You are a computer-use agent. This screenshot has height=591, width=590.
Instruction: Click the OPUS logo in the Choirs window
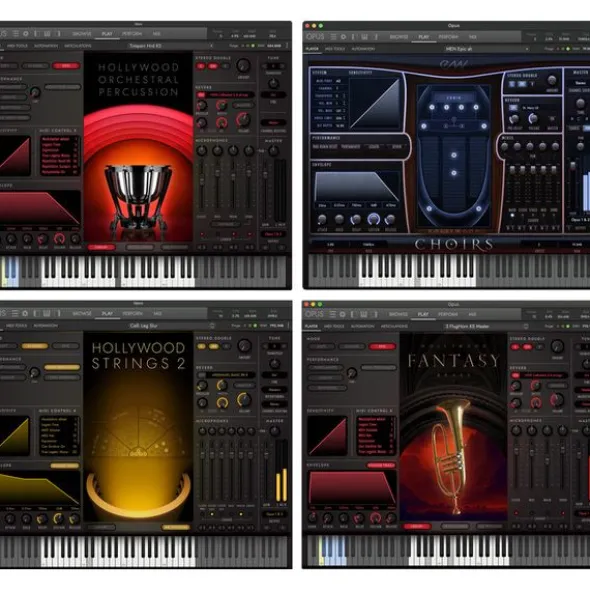tap(315, 37)
